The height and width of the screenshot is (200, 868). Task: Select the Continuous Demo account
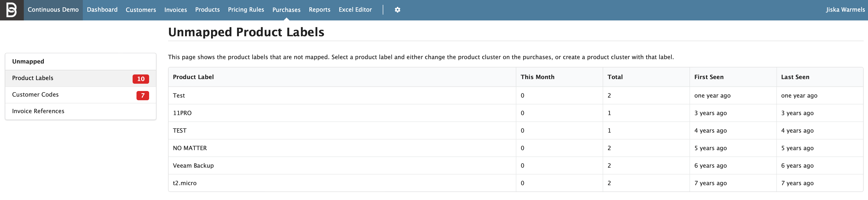(x=53, y=10)
